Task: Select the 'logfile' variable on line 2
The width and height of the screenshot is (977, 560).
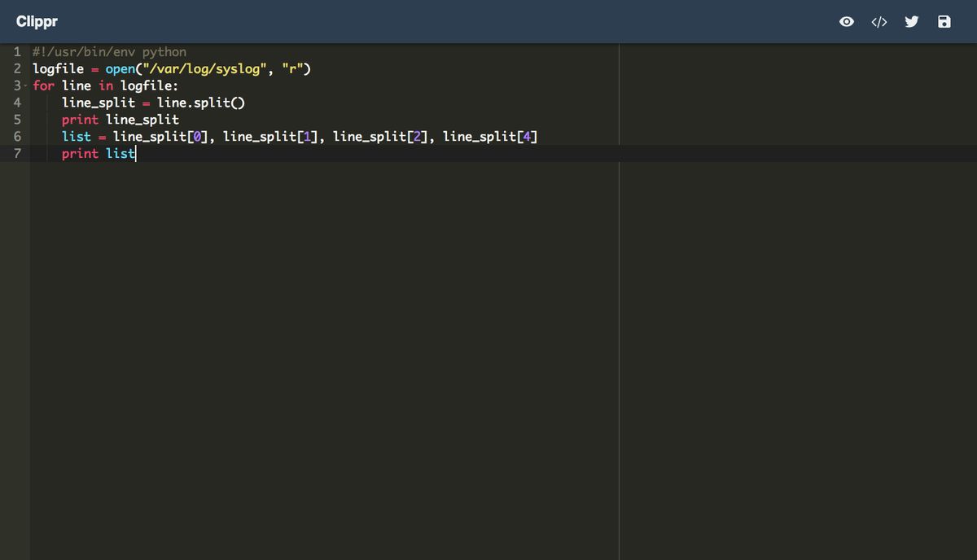Action: click(x=58, y=68)
